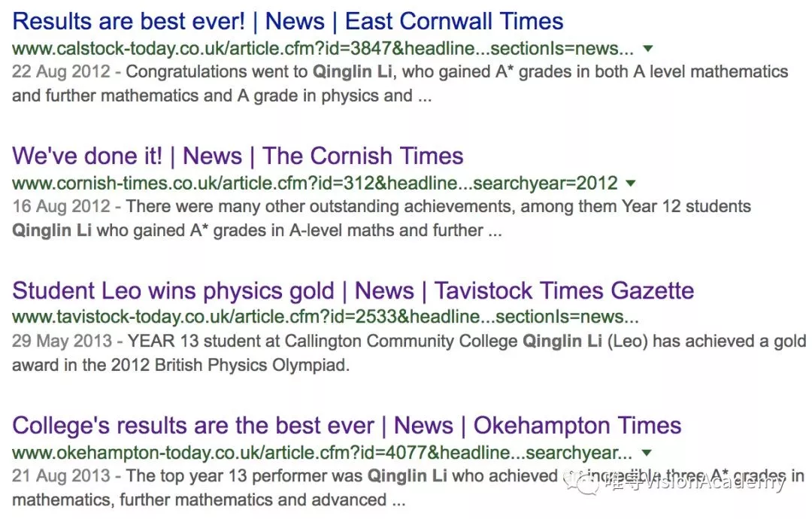
Task: Click the '16 Aug 2012' snippet date
Action: (61, 206)
